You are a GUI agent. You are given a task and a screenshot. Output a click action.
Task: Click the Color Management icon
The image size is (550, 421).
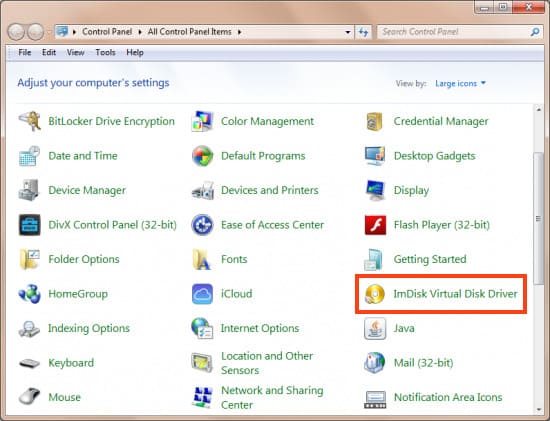pos(202,121)
